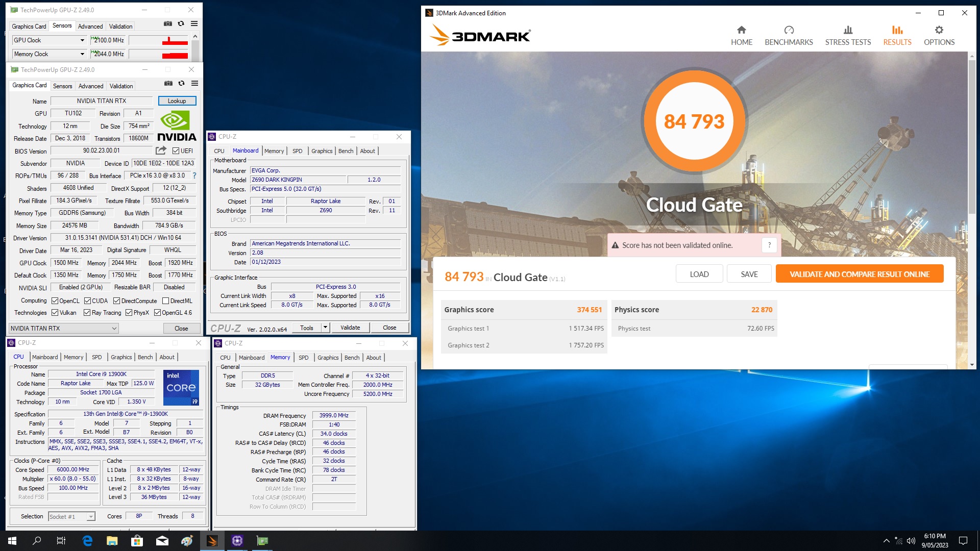
Task: Toggle the OpenGL 4.6 checkbox
Action: (157, 313)
